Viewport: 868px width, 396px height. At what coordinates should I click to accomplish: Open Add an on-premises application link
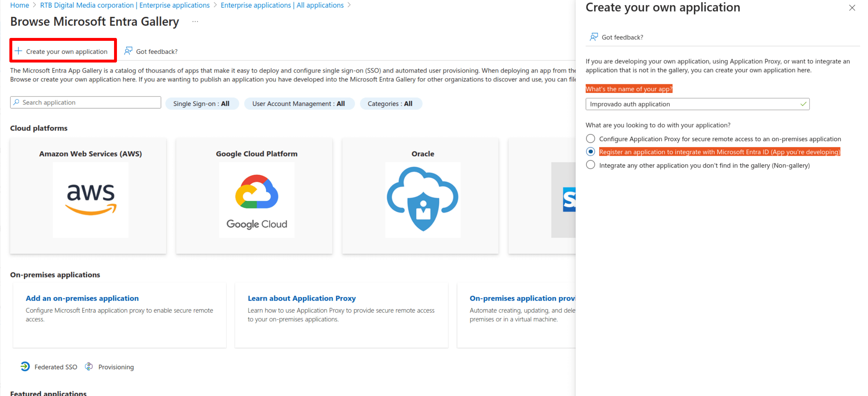(82, 298)
